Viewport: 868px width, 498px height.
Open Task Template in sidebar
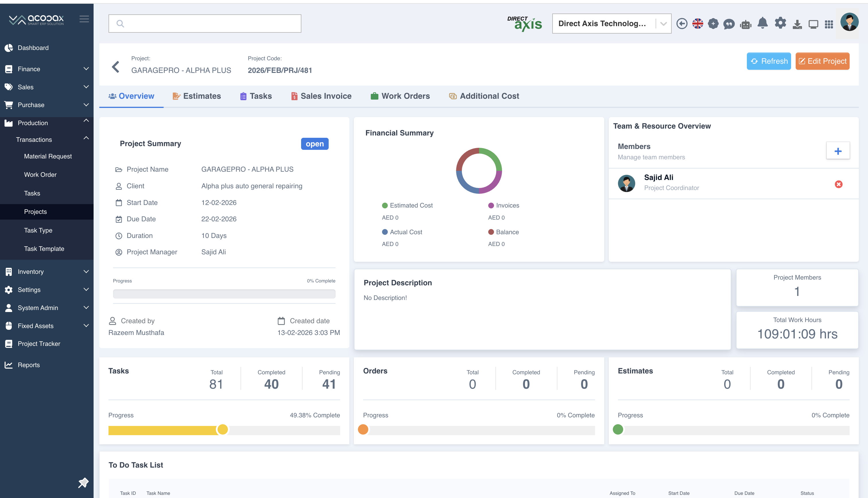44,249
